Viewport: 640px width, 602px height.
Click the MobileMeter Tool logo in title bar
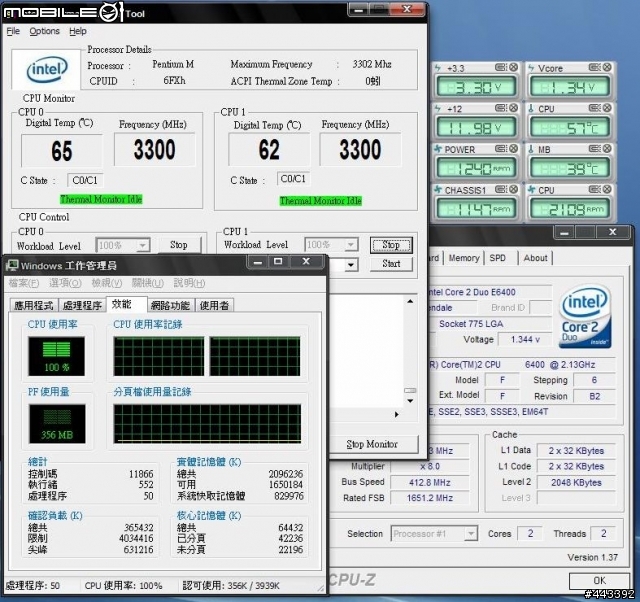click(62, 11)
